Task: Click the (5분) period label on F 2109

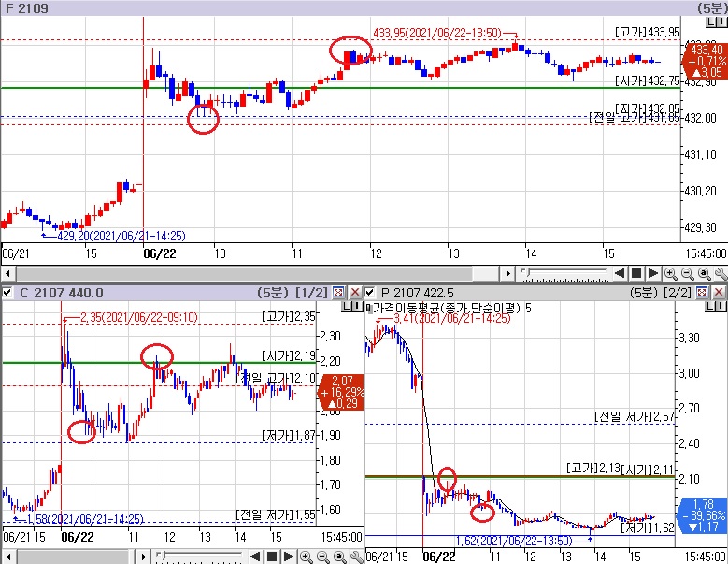Action: click(x=712, y=8)
